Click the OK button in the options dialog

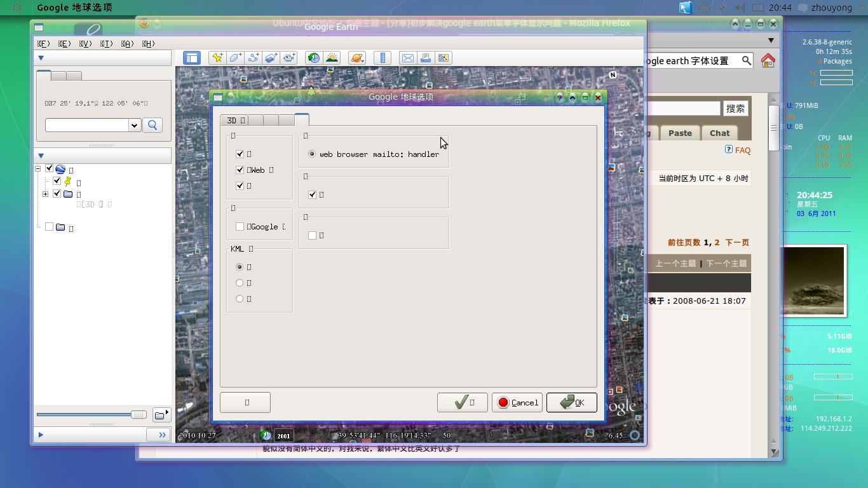tap(571, 402)
